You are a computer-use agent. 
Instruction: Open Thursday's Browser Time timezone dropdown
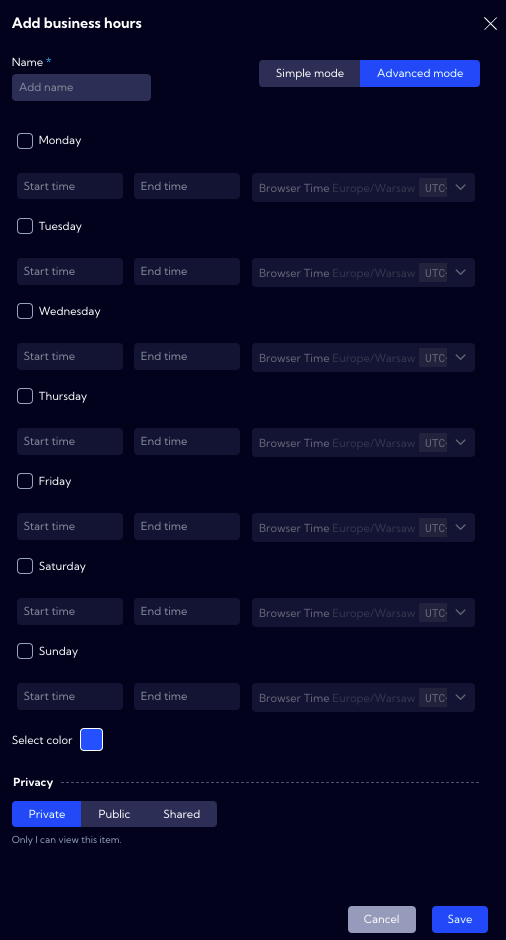click(x=363, y=442)
